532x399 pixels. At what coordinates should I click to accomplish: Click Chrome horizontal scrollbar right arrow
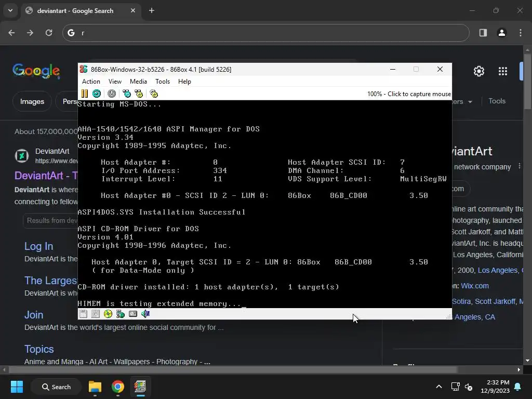tap(519, 369)
